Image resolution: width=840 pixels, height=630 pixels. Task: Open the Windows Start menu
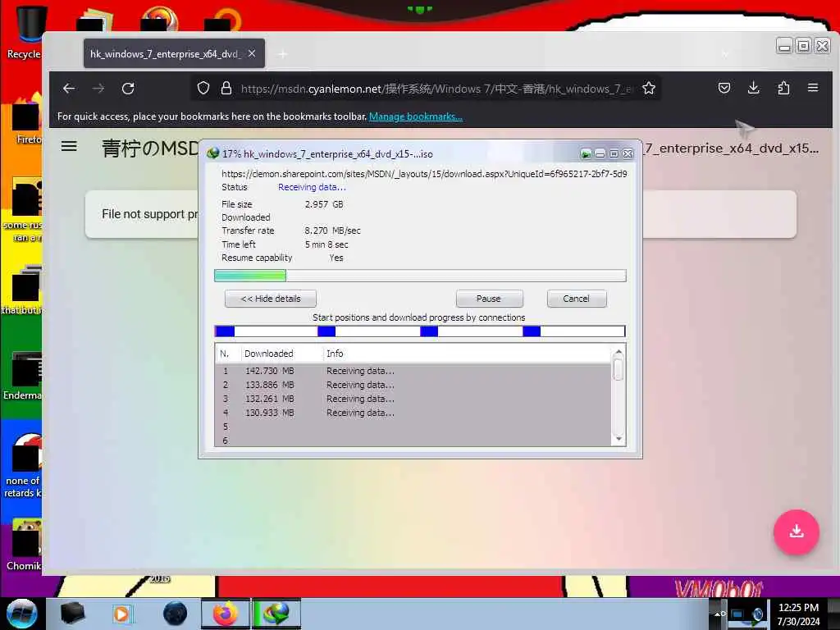21,613
